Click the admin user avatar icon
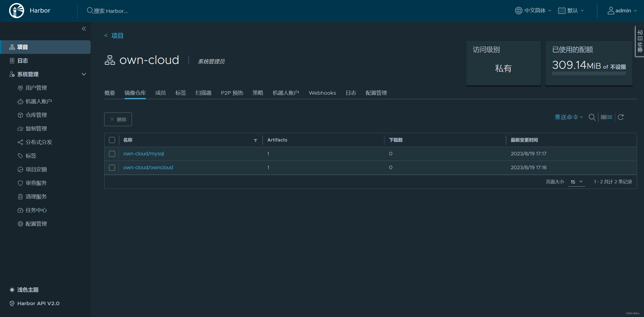This screenshot has height=317, width=644. pyautogui.click(x=611, y=11)
